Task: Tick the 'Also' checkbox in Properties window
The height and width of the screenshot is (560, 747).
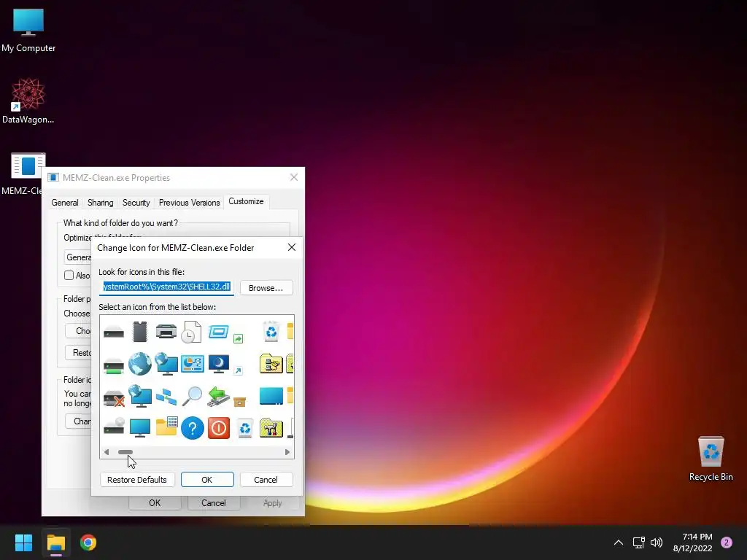Action: pos(69,275)
